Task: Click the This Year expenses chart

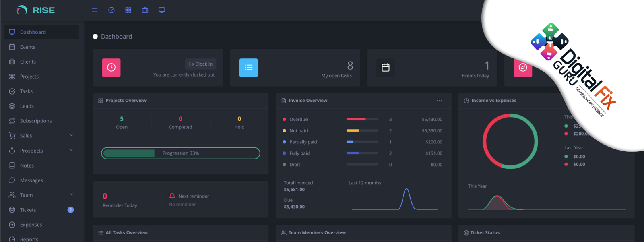Action: [x=547, y=202]
